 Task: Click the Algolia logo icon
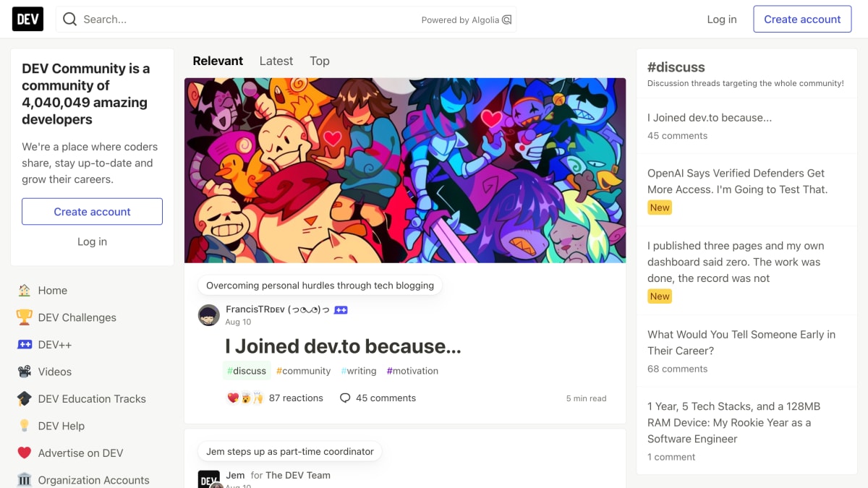click(x=507, y=20)
